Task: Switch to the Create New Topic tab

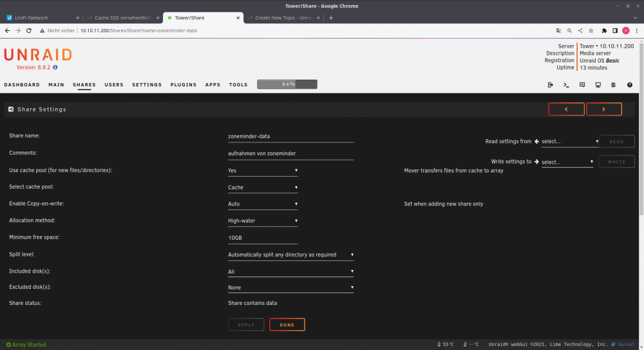Action: tap(283, 17)
